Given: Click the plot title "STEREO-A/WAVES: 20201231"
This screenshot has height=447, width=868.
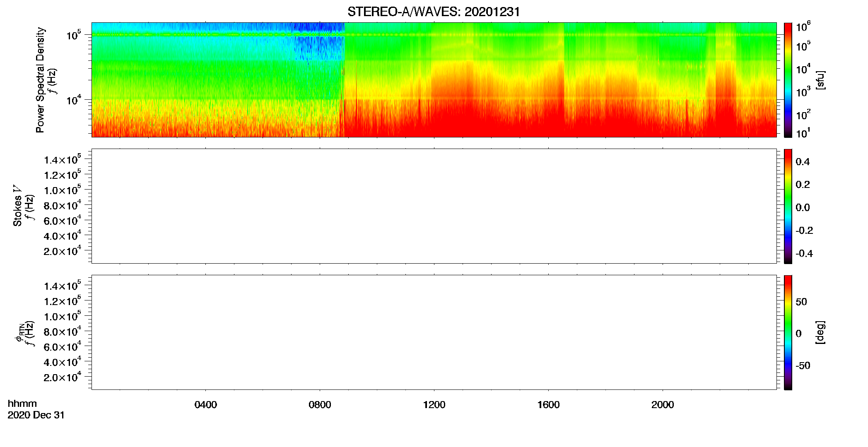Looking at the screenshot, I should tap(434, 12).
